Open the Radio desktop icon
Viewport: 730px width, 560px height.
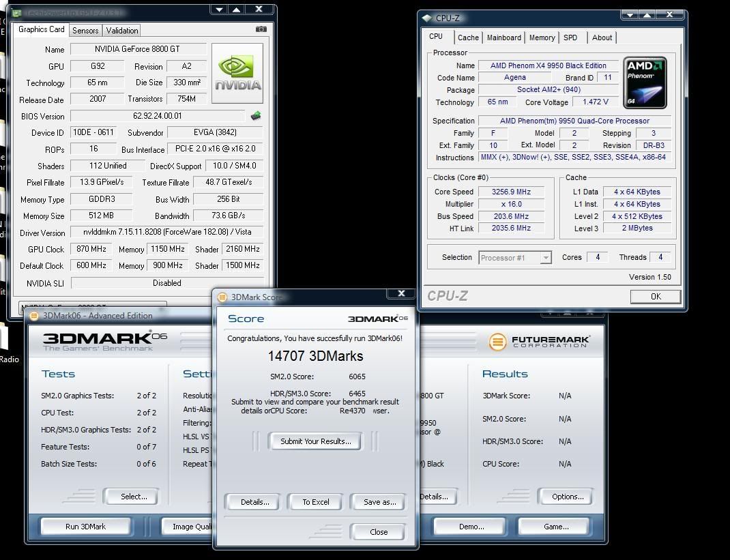coord(7,342)
